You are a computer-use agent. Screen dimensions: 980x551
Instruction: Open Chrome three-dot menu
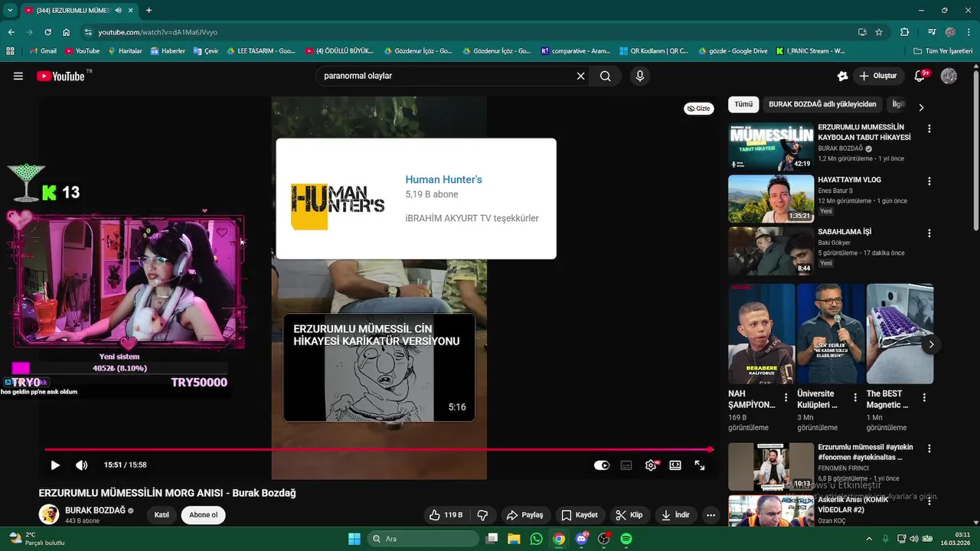click(x=969, y=32)
